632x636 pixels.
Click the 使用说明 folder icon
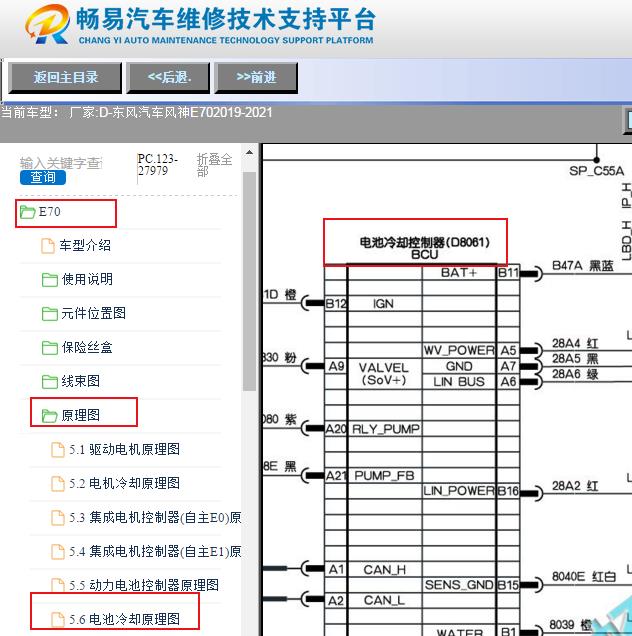coord(49,279)
